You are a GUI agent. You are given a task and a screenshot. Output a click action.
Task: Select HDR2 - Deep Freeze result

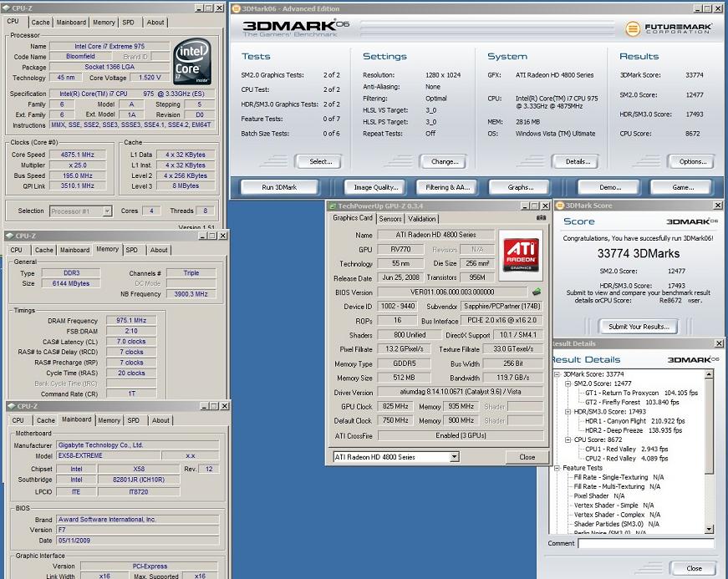pyautogui.click(x=634, y=430)
